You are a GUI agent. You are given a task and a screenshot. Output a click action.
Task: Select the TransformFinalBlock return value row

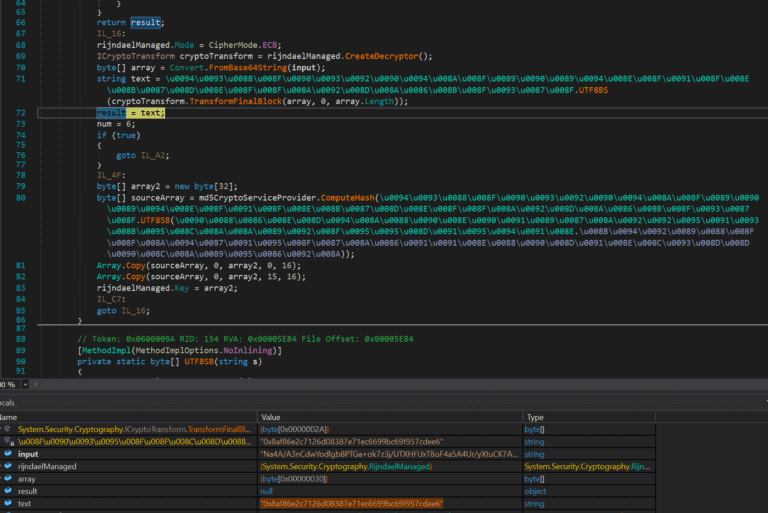[x=327, y=429]
